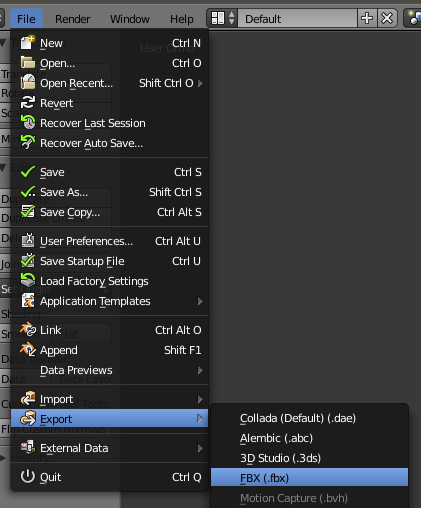Open the File menu
This screenshot has width=421, height=508.
(x=26, y=19)
